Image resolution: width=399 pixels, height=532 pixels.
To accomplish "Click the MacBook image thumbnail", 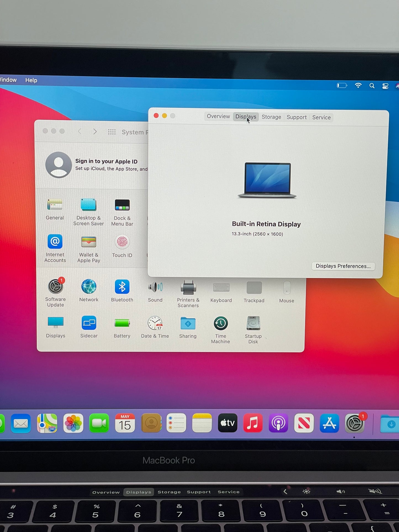I will (267, 180).
